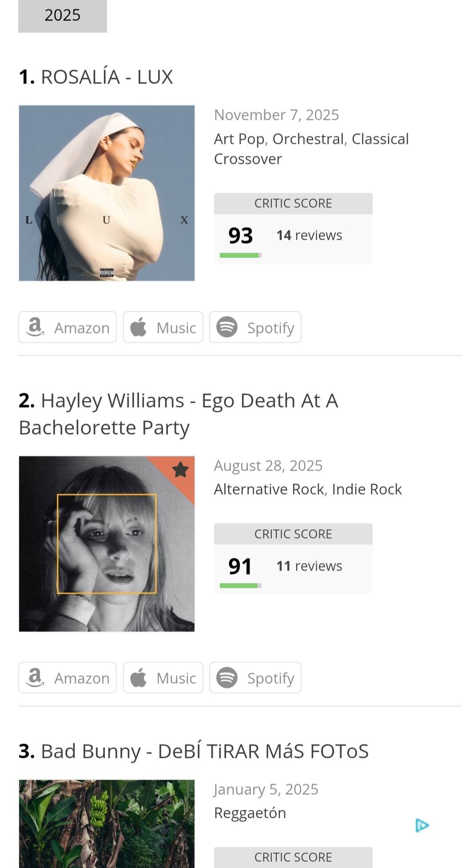Click the Hayley Williams album cover
The image size is (469, 868).
click(107, 544)
